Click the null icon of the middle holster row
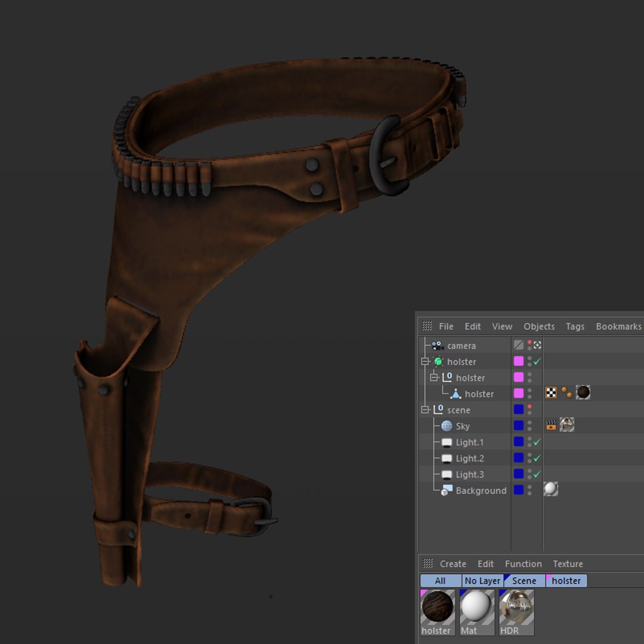Viewport: 644px width, 644px height. (x=447, y=377)
